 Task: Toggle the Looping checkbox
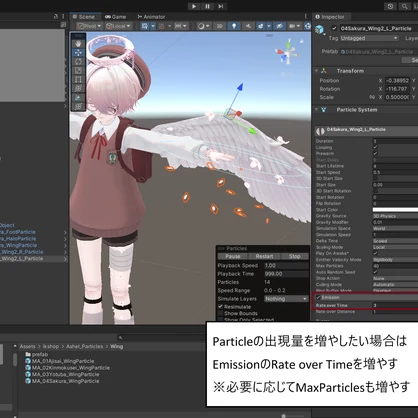pyautogui.click(x=375, y=147)
